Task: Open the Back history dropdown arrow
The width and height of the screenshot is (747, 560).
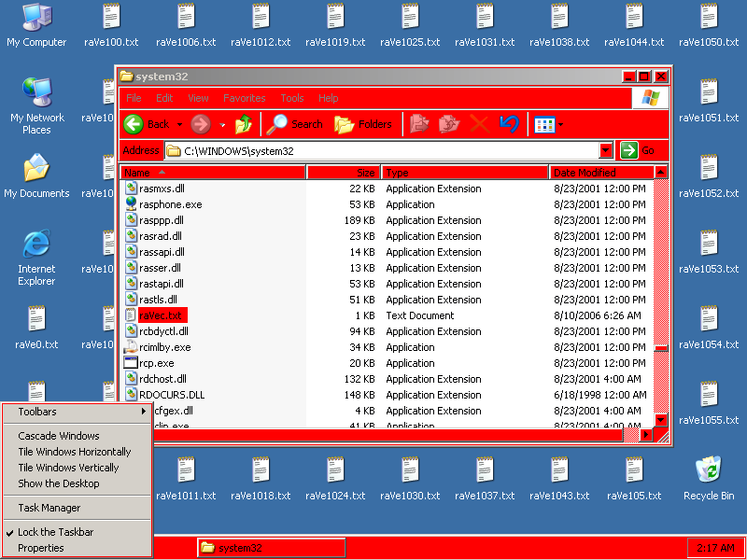Action: click(179, 125)
